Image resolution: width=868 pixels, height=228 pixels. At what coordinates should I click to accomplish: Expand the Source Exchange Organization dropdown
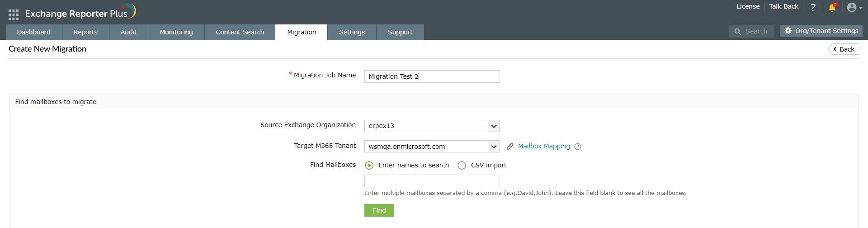pyautogui.click(x=494, y=126)
